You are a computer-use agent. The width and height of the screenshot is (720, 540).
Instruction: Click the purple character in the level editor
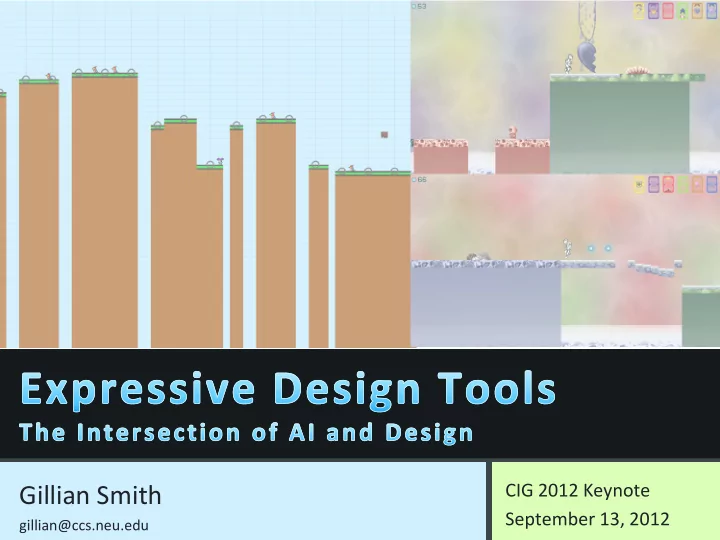pos(220,161)
